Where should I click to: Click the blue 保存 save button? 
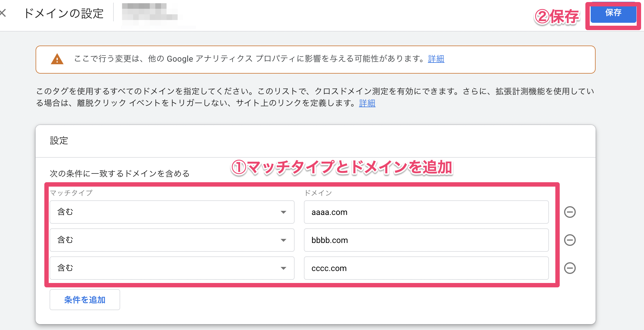point(613,13)
